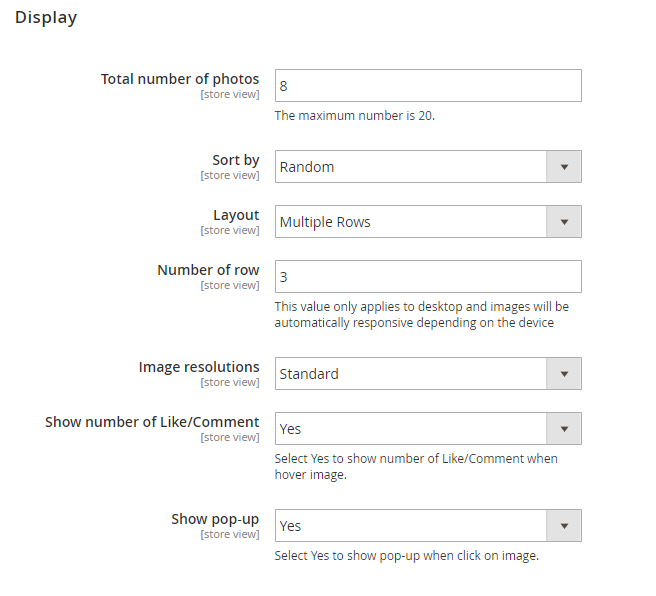Screen dimensions: 656x596
Task: Click the Number of row label
Action: click(208, 270)
